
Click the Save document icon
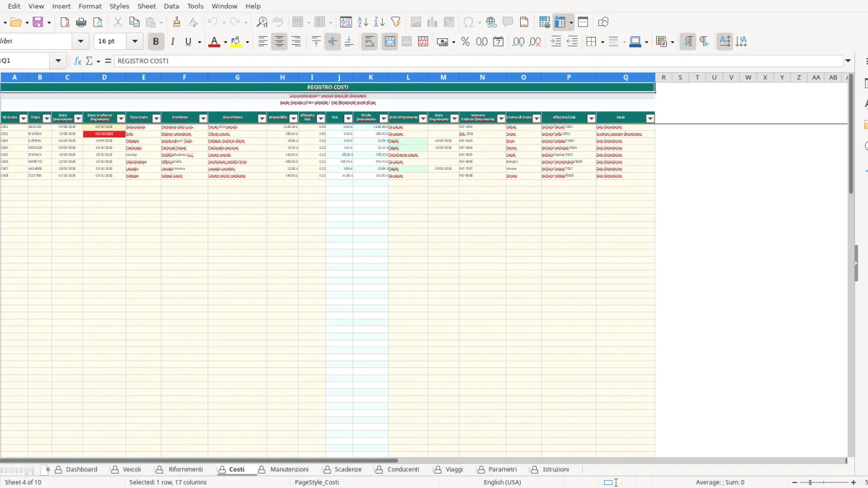(x=38, y=22)
